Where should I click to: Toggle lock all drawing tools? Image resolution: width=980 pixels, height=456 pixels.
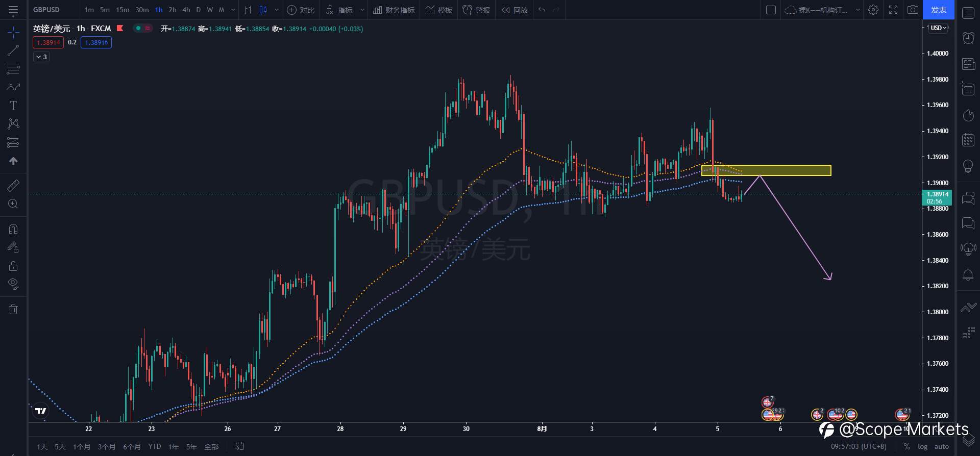click(13, 266)
